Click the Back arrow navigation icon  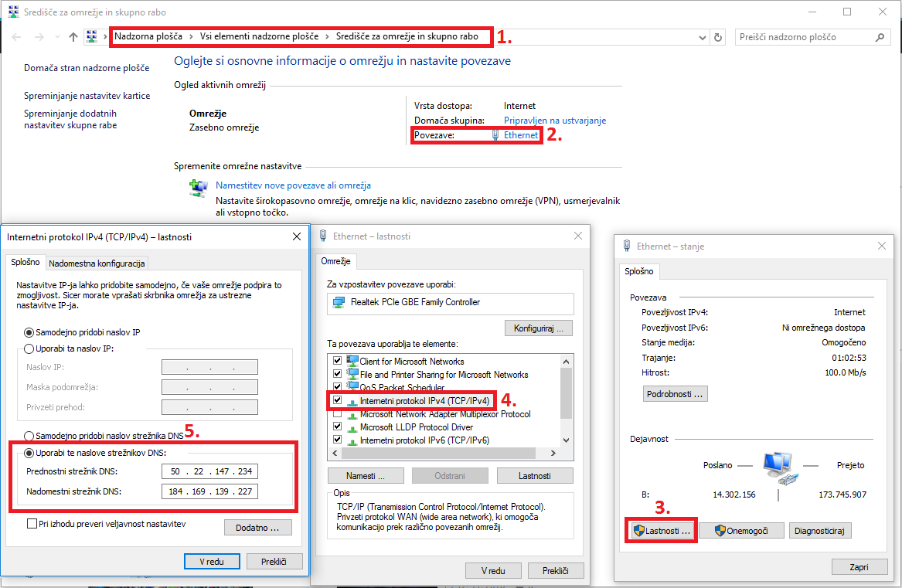(x=18, y=37)
